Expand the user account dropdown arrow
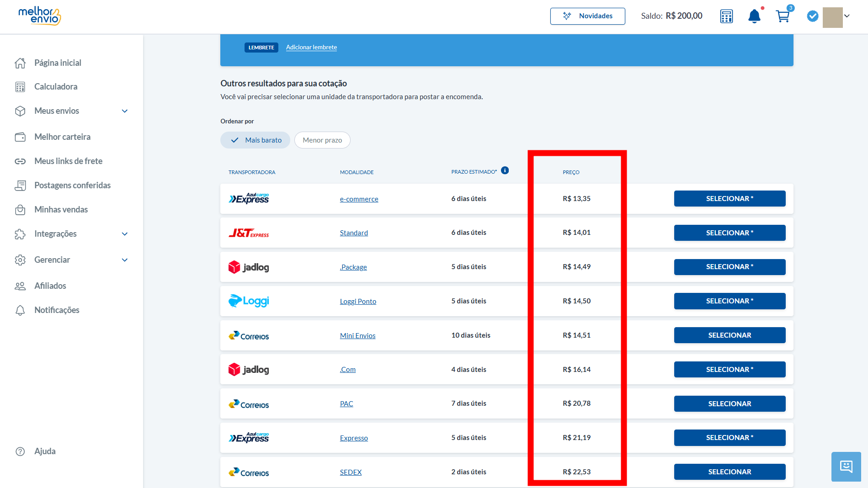This screenshot has width=868, height=488. coord(847,16)
